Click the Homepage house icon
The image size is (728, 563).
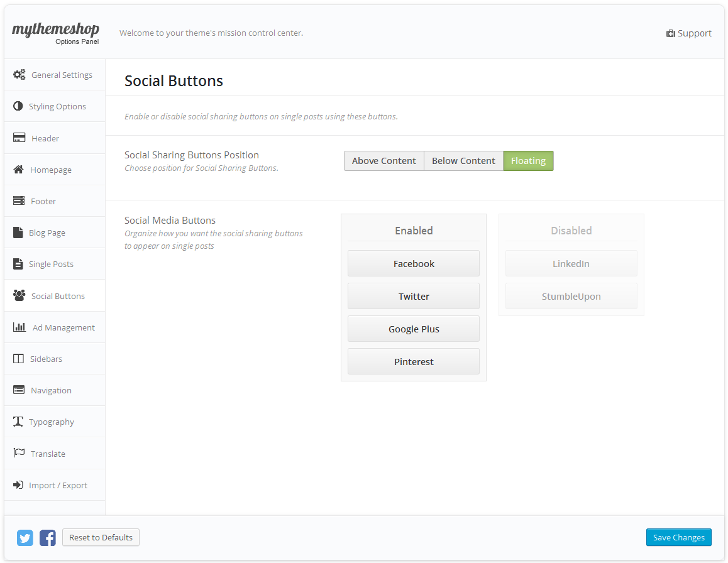point(18,170)
